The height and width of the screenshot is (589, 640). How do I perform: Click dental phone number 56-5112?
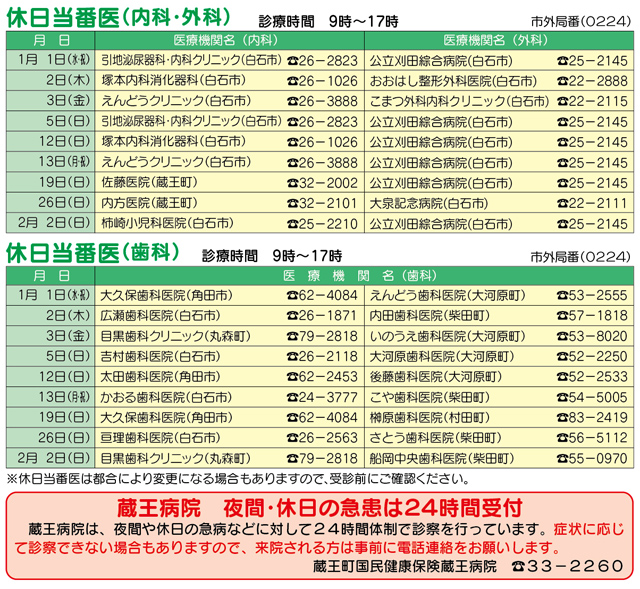click(x=598, y=438)
